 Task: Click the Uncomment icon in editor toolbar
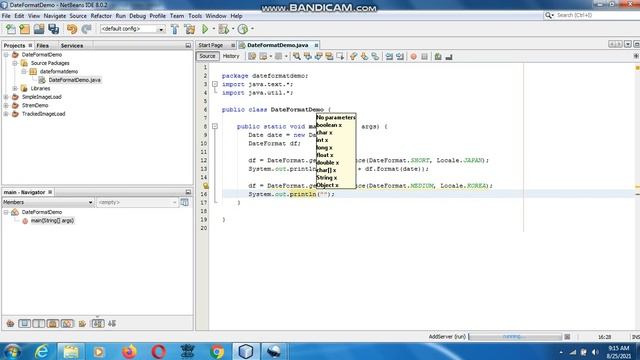point(449,57)
